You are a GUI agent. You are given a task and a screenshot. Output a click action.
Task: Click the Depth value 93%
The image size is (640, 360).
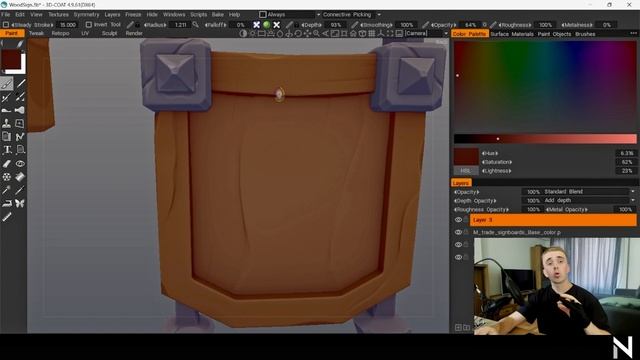click(336, 25)
